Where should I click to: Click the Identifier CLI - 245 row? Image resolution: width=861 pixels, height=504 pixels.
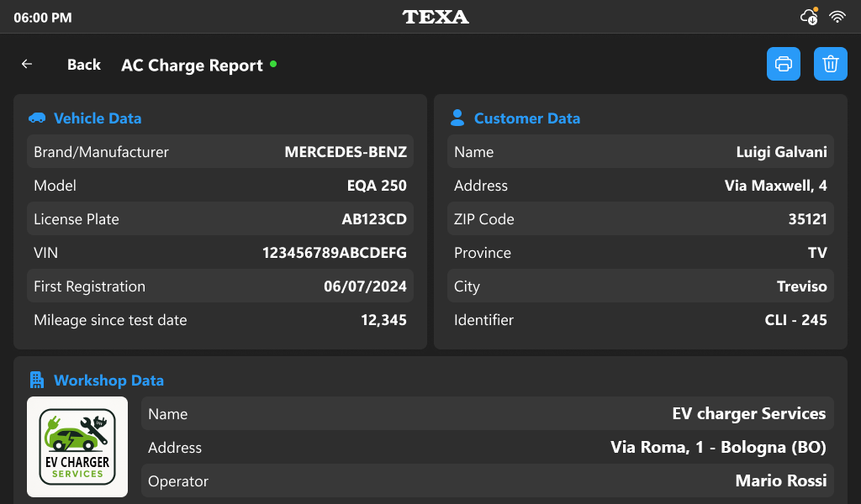[641, 320]
